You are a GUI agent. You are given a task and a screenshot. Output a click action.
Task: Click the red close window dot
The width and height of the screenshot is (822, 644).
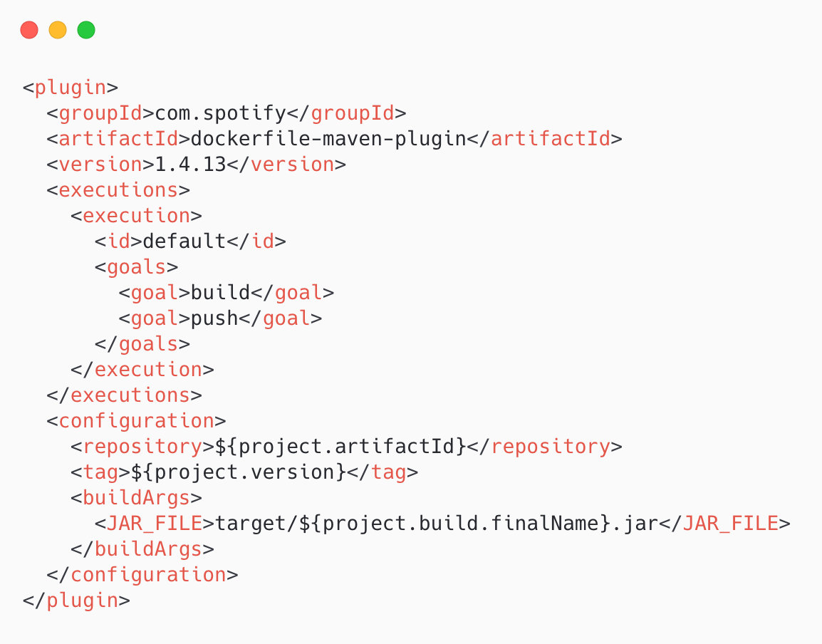click(x=29, y=30)
